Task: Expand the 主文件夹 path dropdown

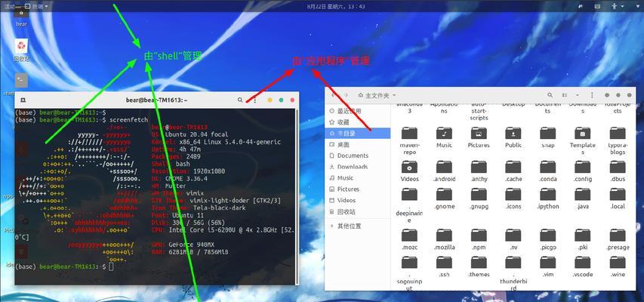Action: click(394, 95)
